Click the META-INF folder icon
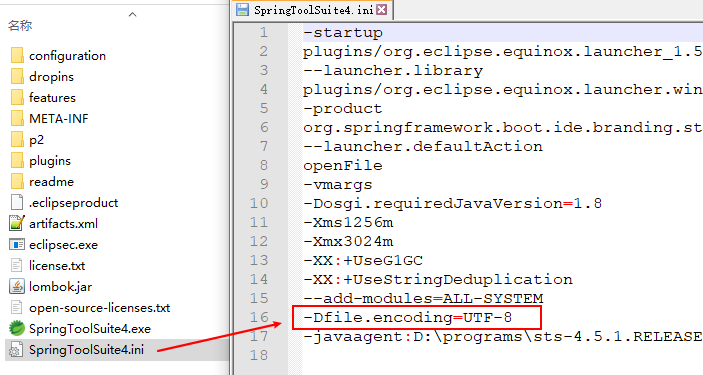The height and width of the screenshot is (375, 703). 17,118
